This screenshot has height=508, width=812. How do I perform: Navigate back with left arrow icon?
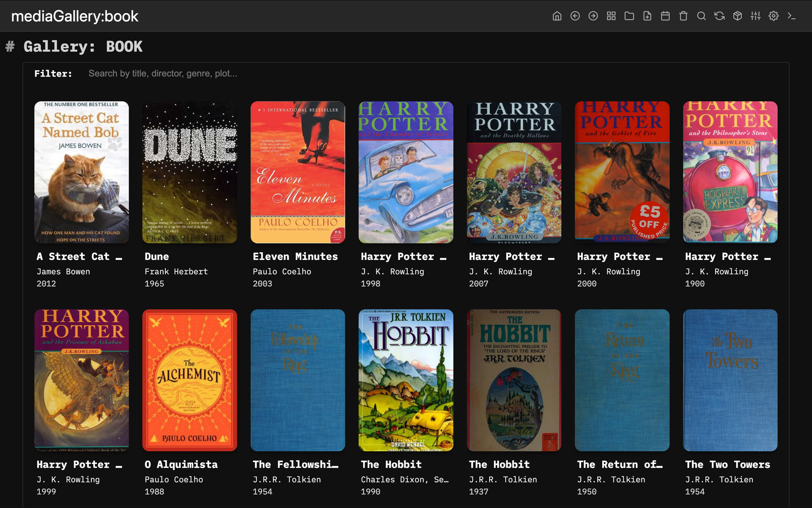click(x=575, y=16)
